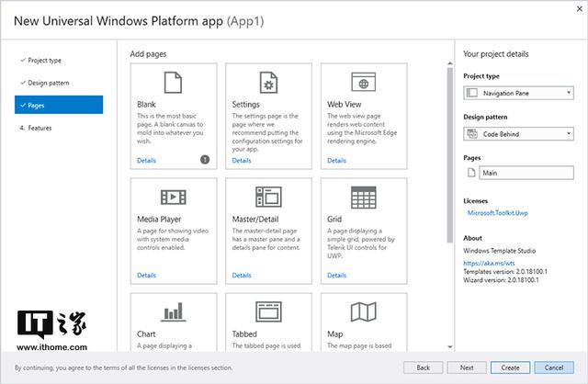Go to the Project type step
Screen dimensions: 588x384
point(44,60)
